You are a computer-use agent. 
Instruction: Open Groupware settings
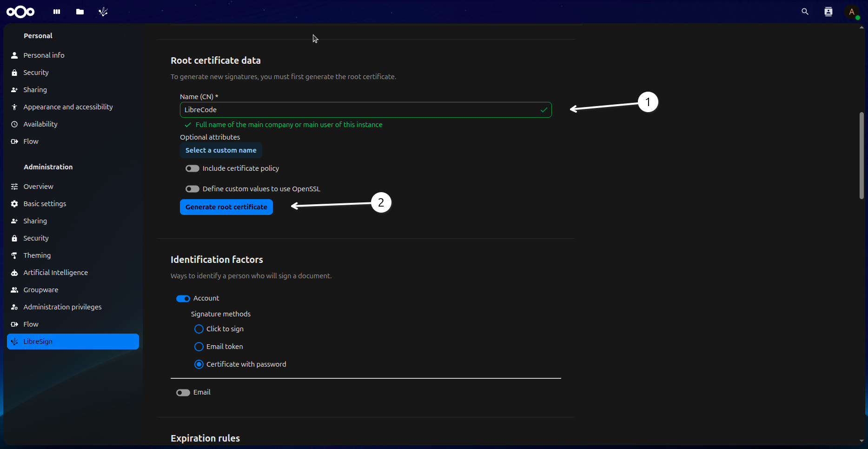[x=73, y=290]
